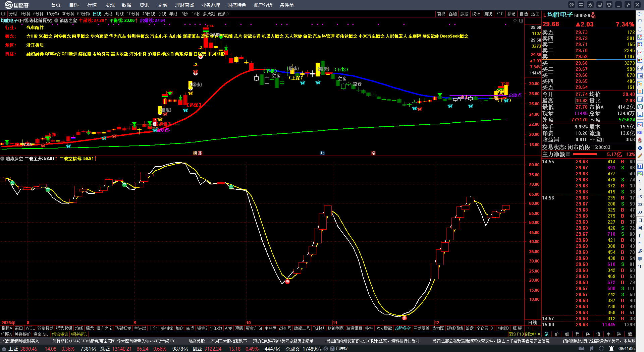Select the pencil drawing icon in right sidebar
This screenshot has height=352, width=644.
pyautogui.click(x=640, y=156)
